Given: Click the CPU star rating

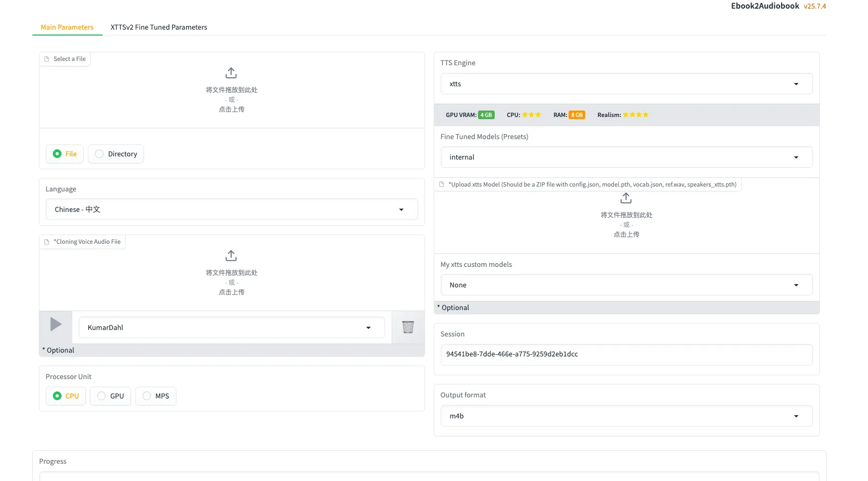Looking at the screenshot, I should pyautogui.click(x=531, y=115).
